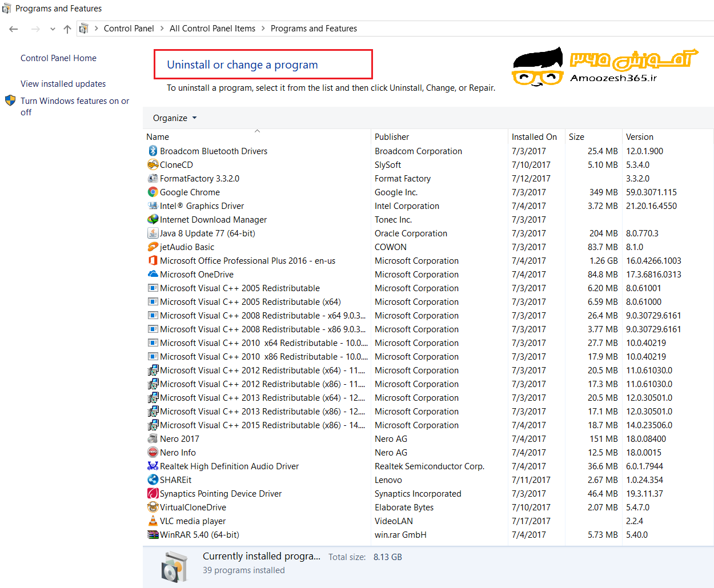
Task: Select Visual C++ 2010 x64 Redistributable row
Action: coord(428,343)
